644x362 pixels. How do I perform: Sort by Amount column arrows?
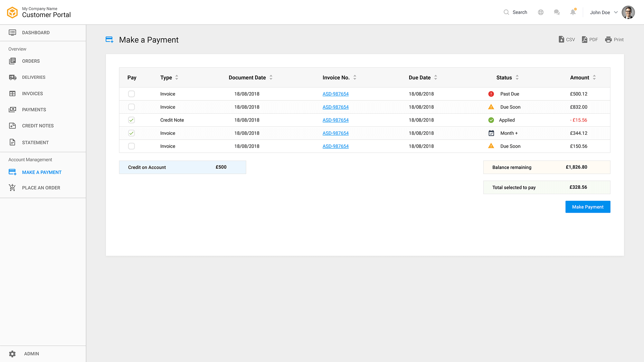pos(594,78)
